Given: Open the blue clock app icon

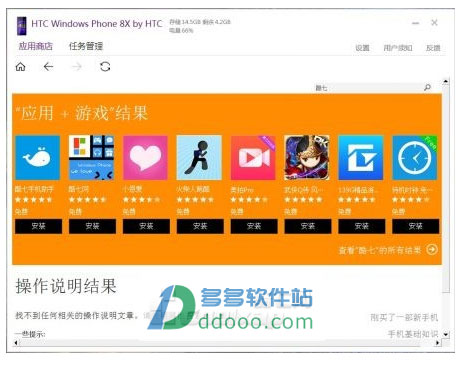Looking at the screenshot, I should 415,157.
